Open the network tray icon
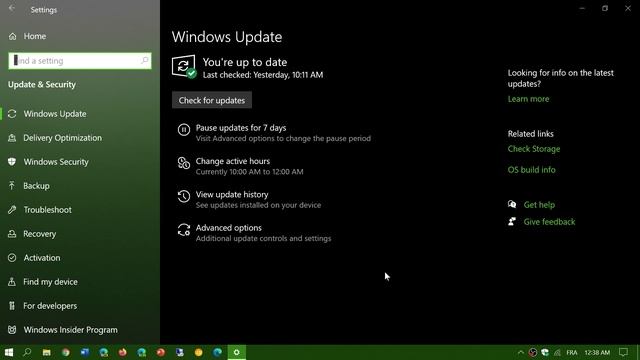The image size is (640, 360). pyautogui.click(x=557, y=352)
